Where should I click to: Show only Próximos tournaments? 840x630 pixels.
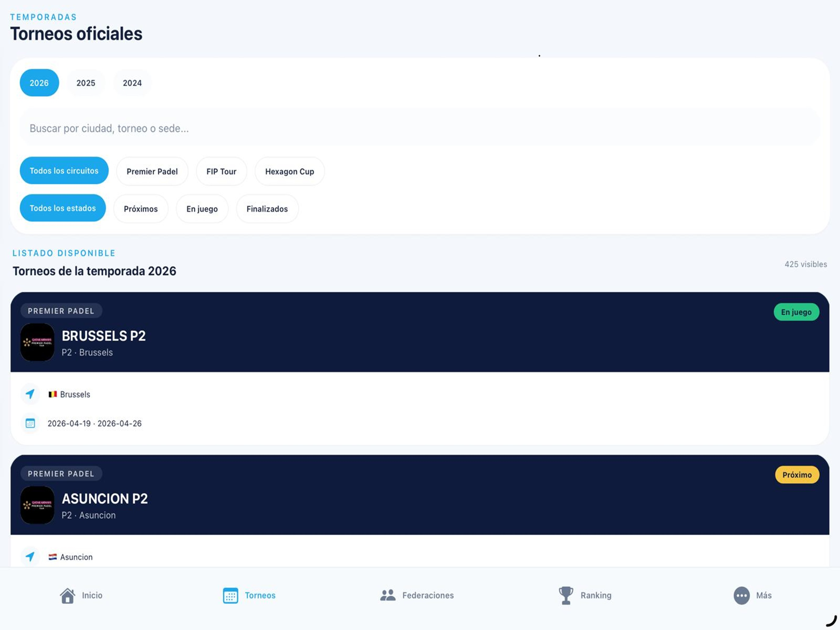141,209
